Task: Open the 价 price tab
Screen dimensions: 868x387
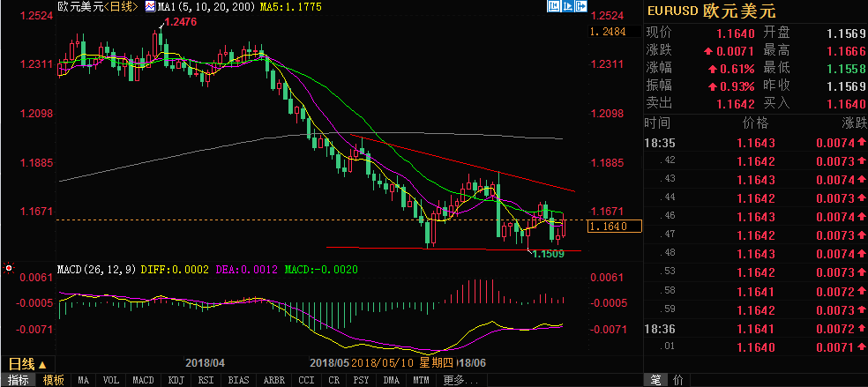Action: tap(677, 380)
